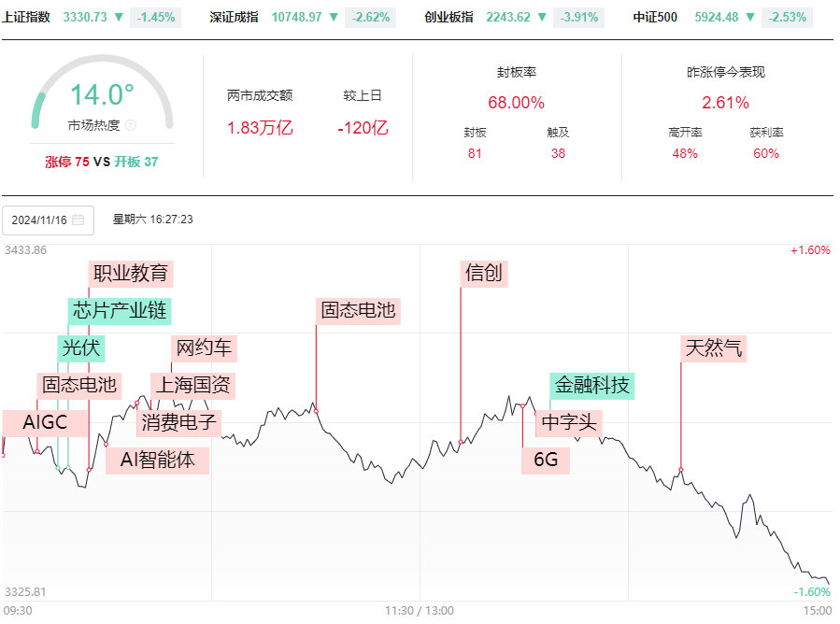Click the market heat help question icon

pyautogui.click(x=130, y=125)
